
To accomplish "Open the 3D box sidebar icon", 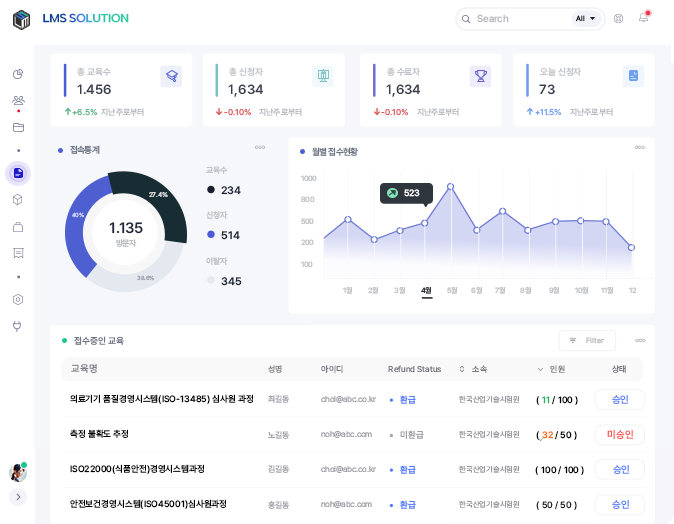I will pos(18,199).
